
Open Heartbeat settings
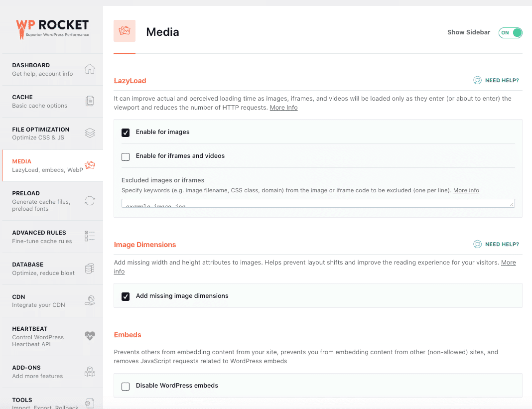click(x=53, y=336)
